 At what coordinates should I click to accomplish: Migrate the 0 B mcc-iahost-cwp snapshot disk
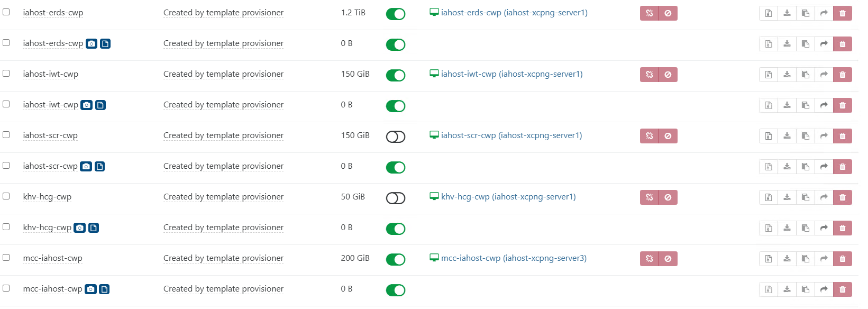pyautogui.click(x=824, y=289)
